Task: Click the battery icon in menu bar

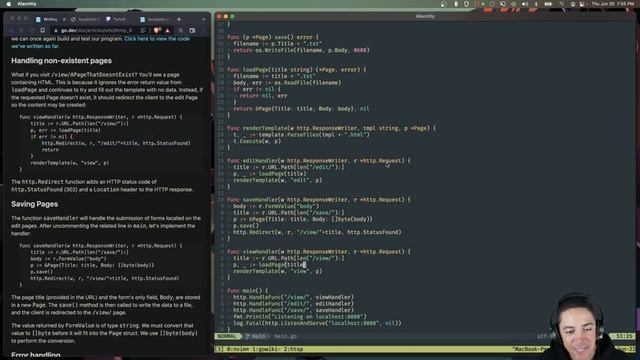Action: coord(548,4)
